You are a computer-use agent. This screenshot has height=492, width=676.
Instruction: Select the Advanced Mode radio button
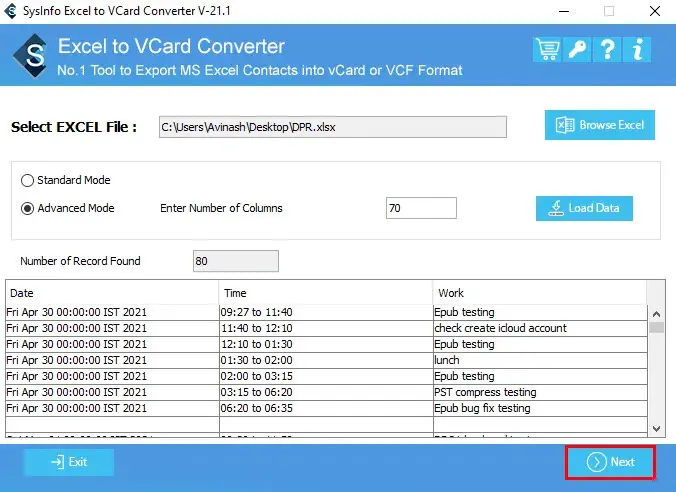pos(27,209)
